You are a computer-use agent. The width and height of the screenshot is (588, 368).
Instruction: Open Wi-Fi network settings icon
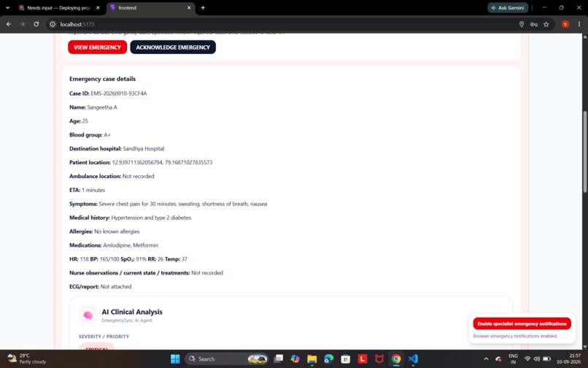coord(527,359)
